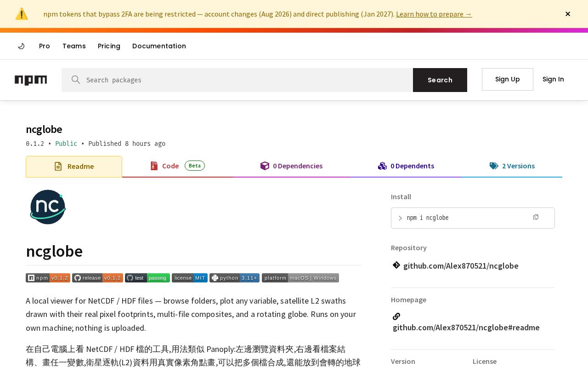Screen dimensions: 588x368
Task: Click the Public label under package name
Action: (66, 144)
